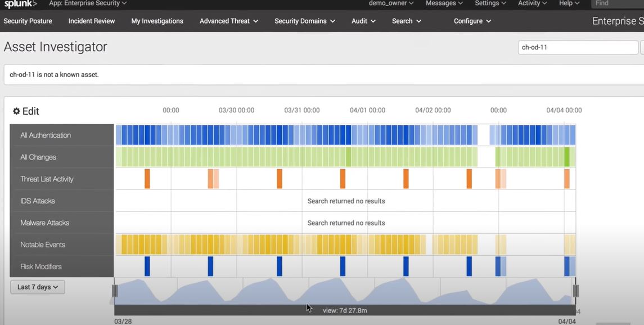Screen dimensions: 644x325
Task: Select the All Authentication swimlane label
Action: coord(62,135)
